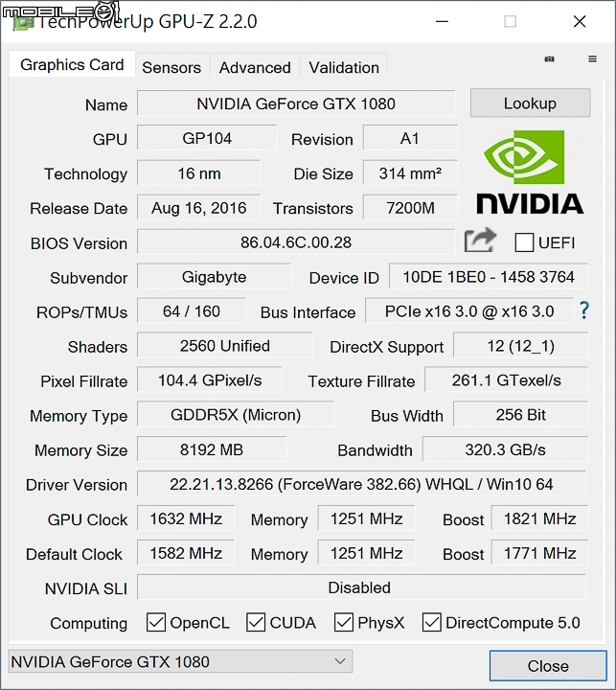Click the Release Date field Aug 16, 2016
The image size is (616, 690).
click(x=199, y=207)
